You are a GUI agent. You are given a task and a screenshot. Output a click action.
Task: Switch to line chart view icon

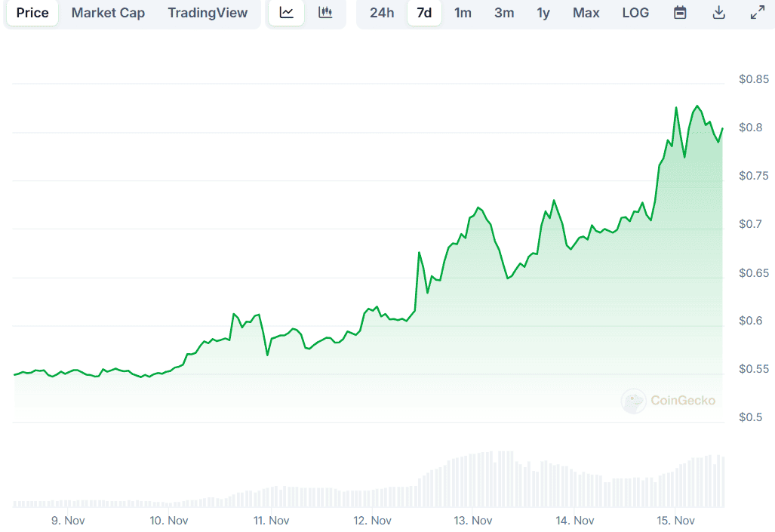pyautogui.click(x=287, y=13)
